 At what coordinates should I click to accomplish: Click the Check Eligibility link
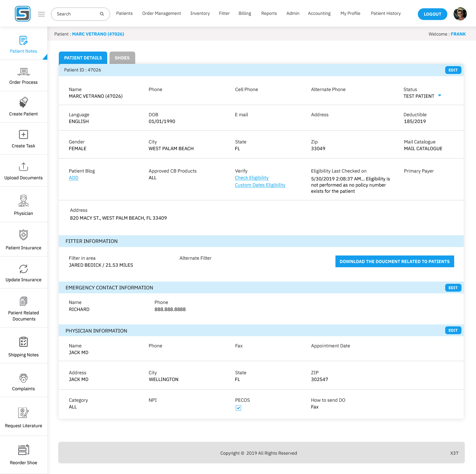coord(252,178)
